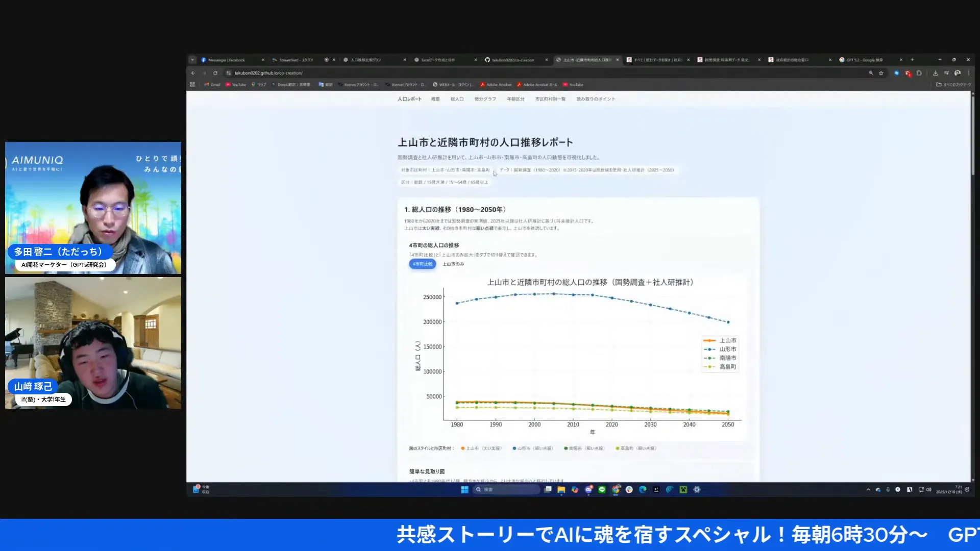
Task: Go back using the browser back arrow
Action: (193, 73)
